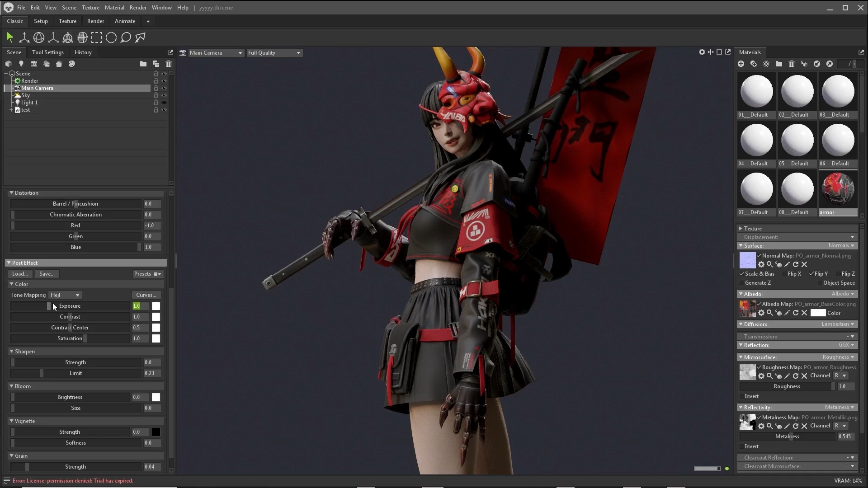Pick the lasso selection tool
This screenshot has width=868, height=488.
pos(126,38)
